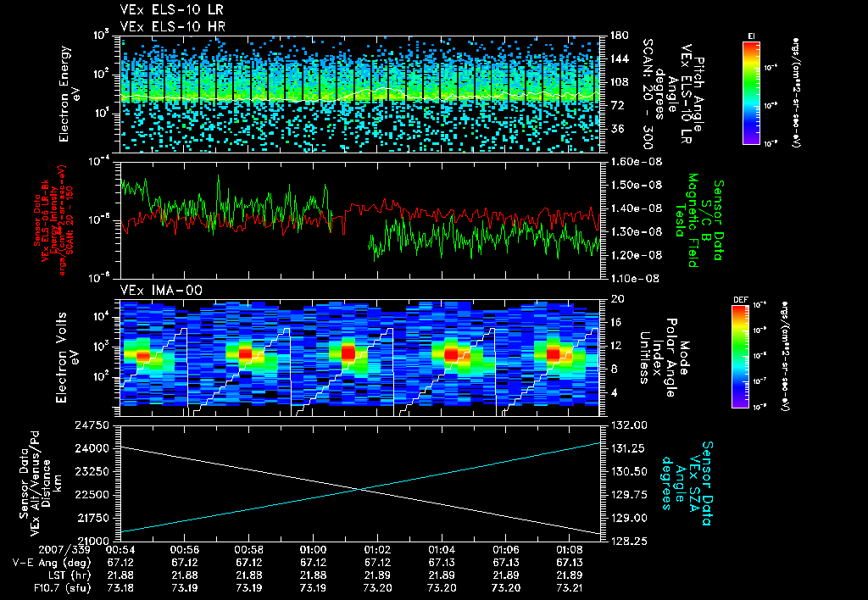The height and width of the screenshot is (600, 868).
Task: Click the 01:04 time tick label
Action: 441,550
